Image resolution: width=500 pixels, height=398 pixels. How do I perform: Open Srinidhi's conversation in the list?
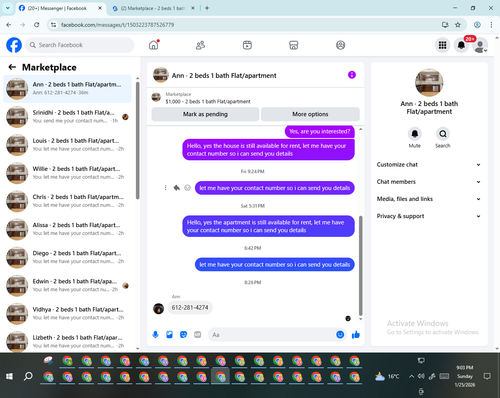67,117
